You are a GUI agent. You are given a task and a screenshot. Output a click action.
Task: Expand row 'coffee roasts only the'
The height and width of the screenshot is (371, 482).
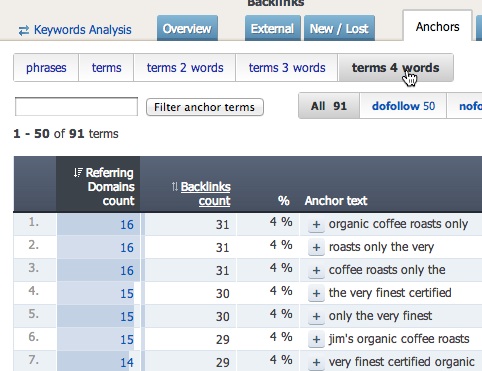pos(316,270)
